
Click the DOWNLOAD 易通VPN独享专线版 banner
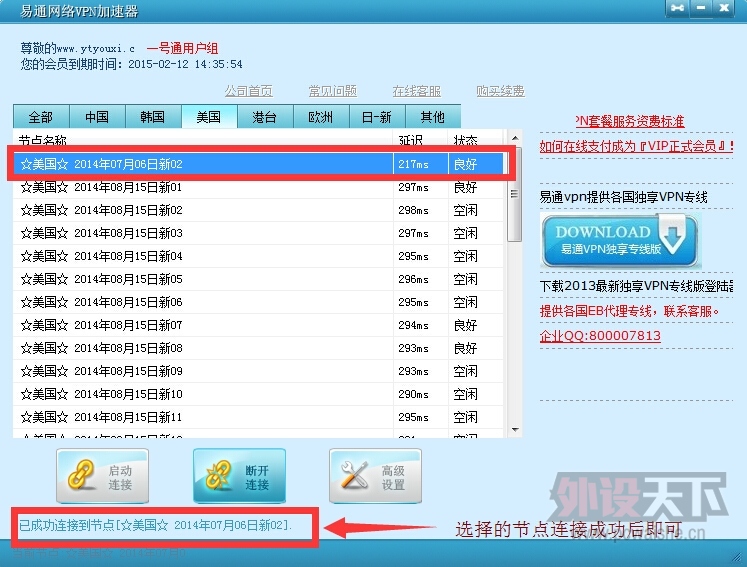620,240
